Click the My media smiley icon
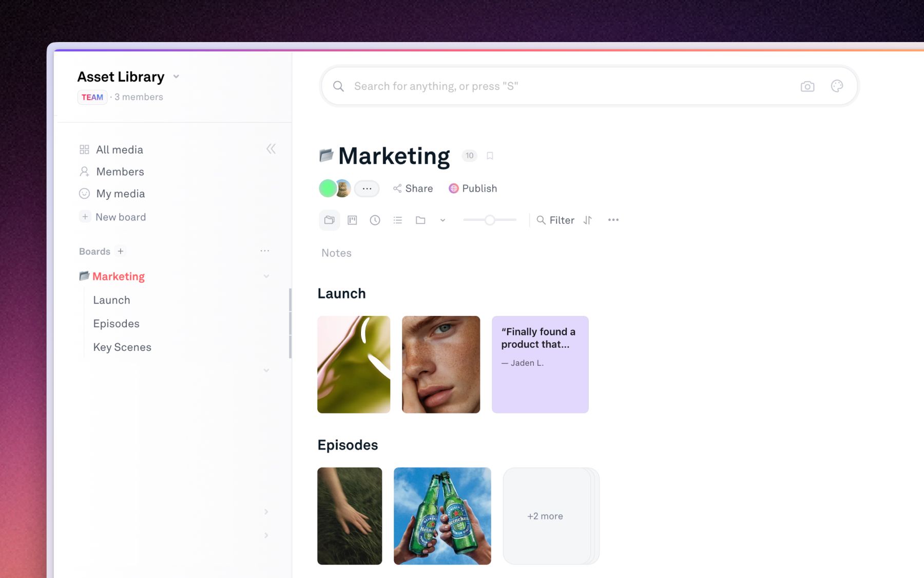The width and height of the screenshot is (924, 578). [85, 194]
